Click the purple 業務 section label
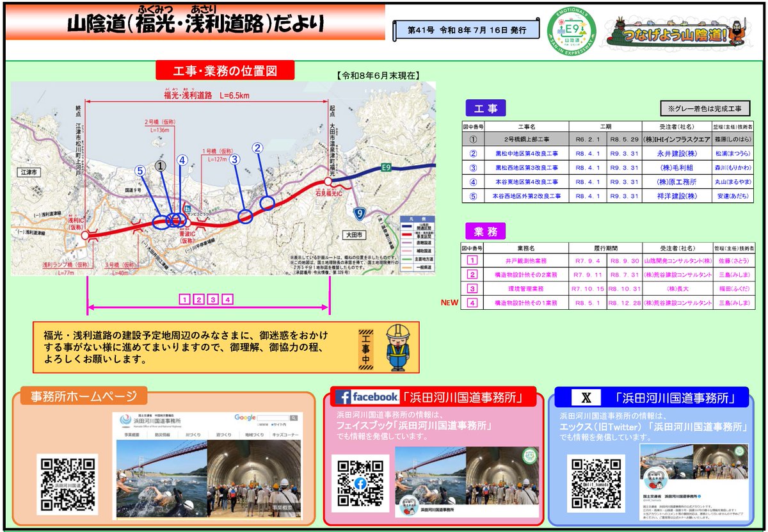The width and height of the screenshot is (768, 532). click(x=486, y=230)
